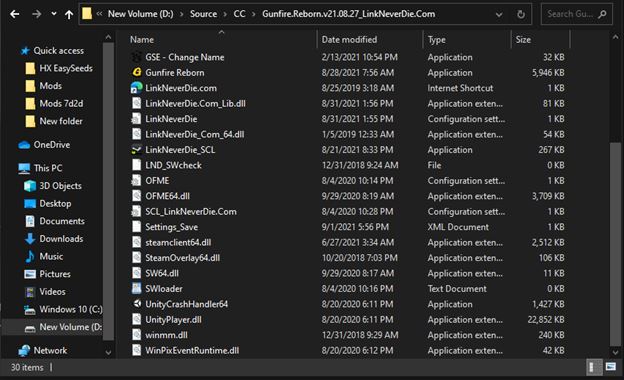624x380 pixels.
Task: Go up one folder level
Action: tap(69, 14)
